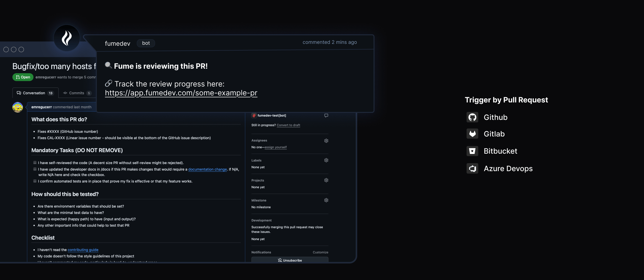
Task: Click the emregucerr commenter username
Action: (x=41, y=107)
